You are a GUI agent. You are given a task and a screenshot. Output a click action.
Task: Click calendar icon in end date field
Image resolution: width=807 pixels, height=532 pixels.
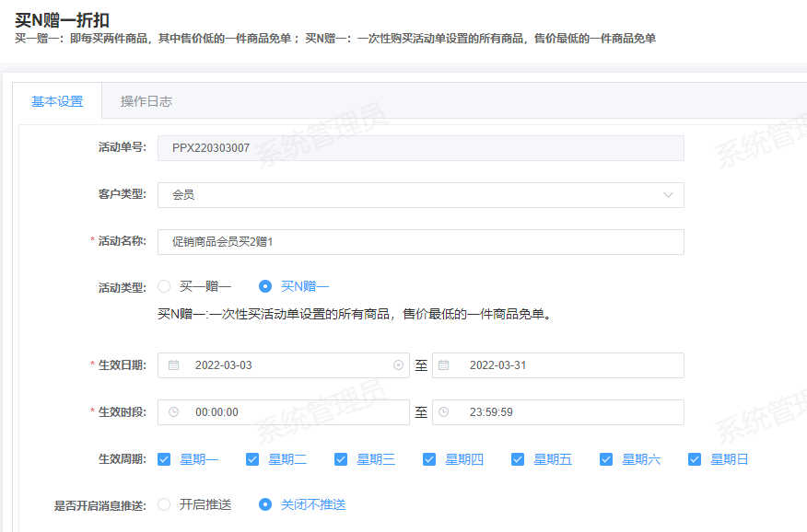point(443,365)
